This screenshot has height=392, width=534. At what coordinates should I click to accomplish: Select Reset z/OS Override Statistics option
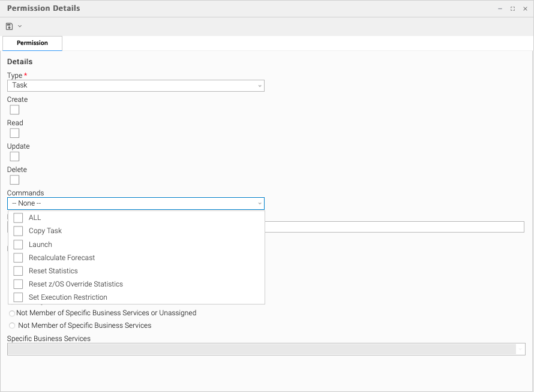coord(18,284)
